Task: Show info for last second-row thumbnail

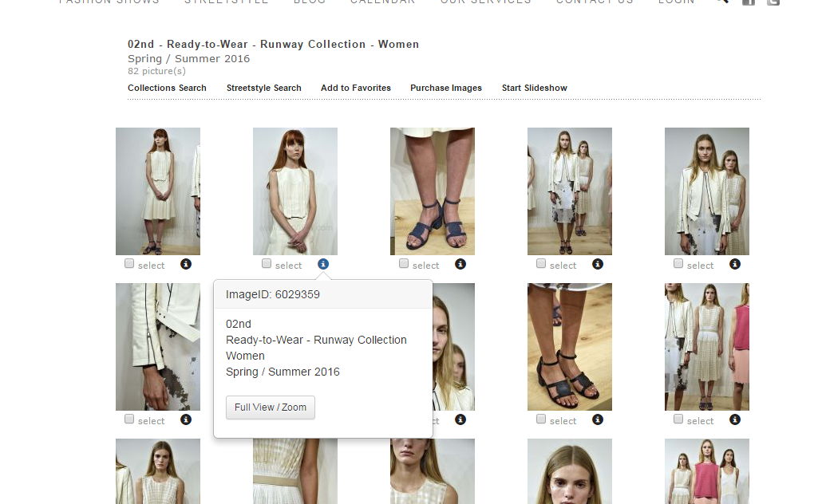Action: 735,419
